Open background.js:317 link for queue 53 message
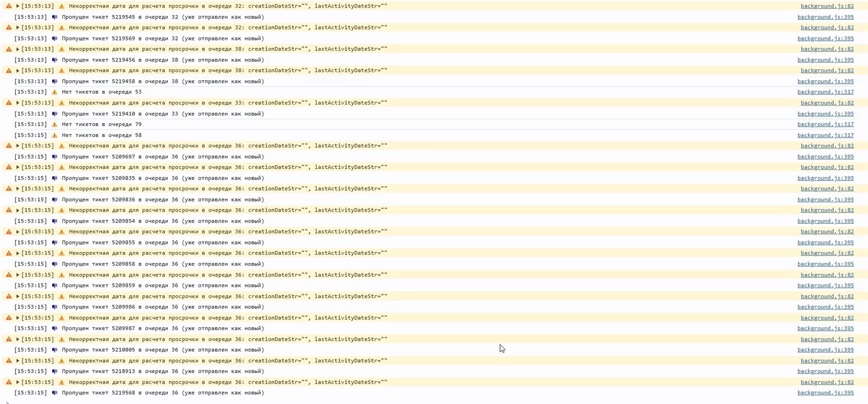Image resolution: width=868 pixels, height=404 pixels. 825,92
